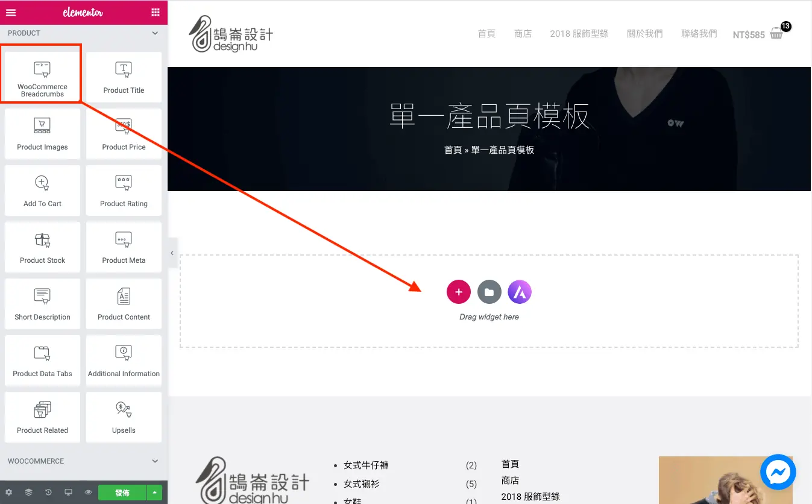This screenshot has height=504, width=812.
Task: Select the Product Related widget
Action: (42, 417)
